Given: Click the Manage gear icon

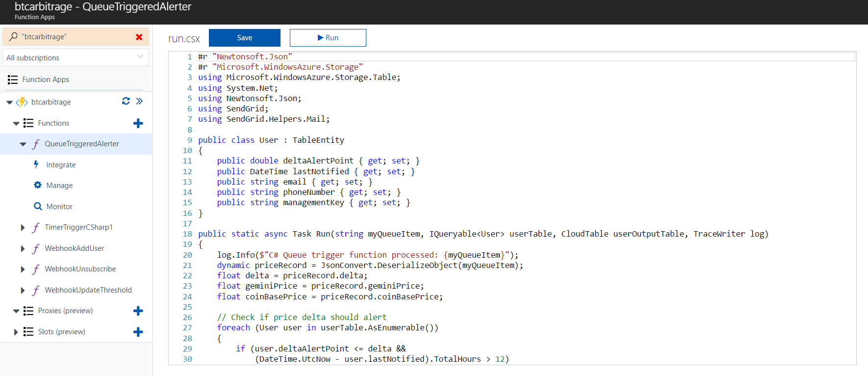Looking at the screenshot, I should click(38, 185).
